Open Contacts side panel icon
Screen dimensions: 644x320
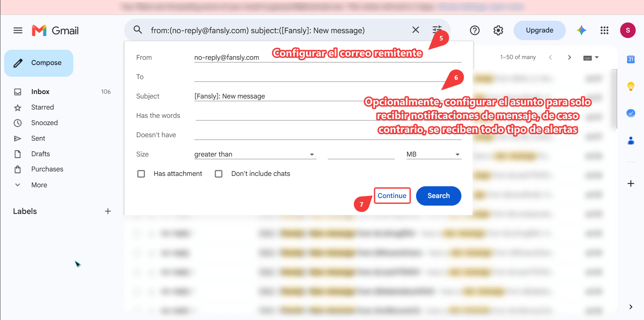[631, 140]
